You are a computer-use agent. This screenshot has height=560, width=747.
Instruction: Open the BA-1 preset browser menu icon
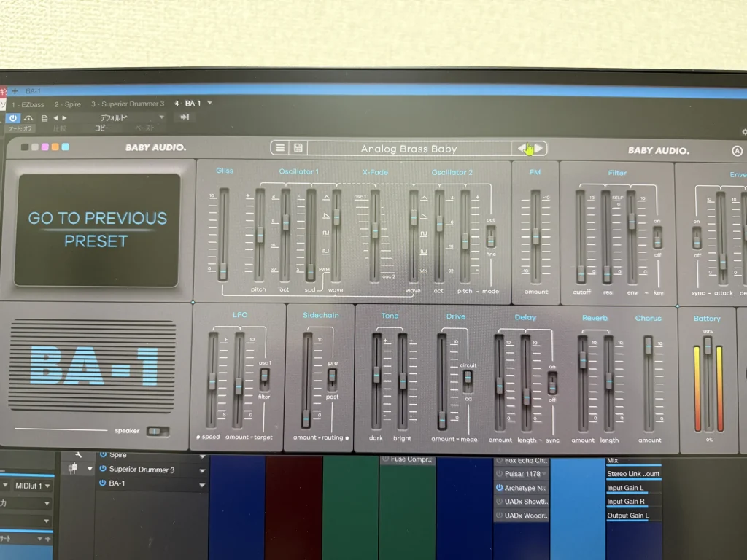tap(279, 148)
